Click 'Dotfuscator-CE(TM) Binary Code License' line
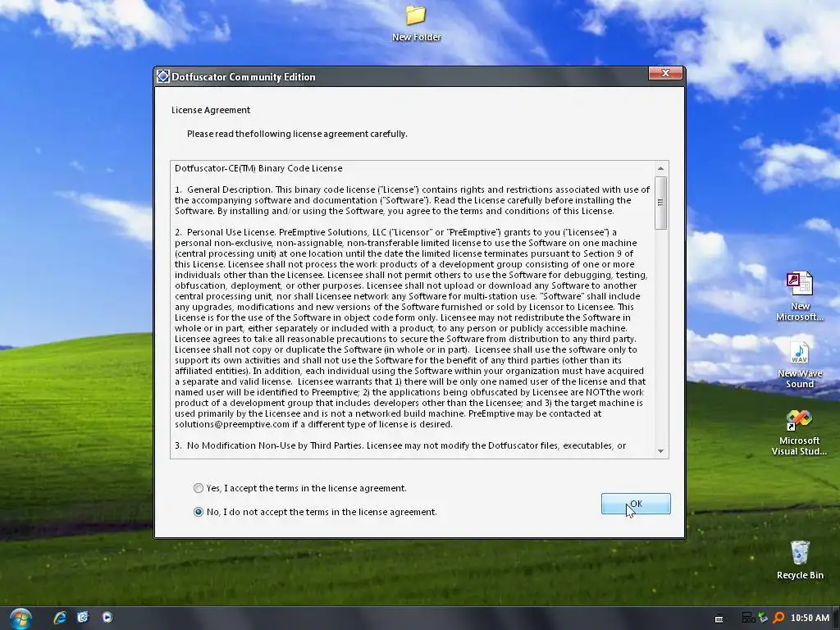Screen dimensions: 840x630 point(258,168)
